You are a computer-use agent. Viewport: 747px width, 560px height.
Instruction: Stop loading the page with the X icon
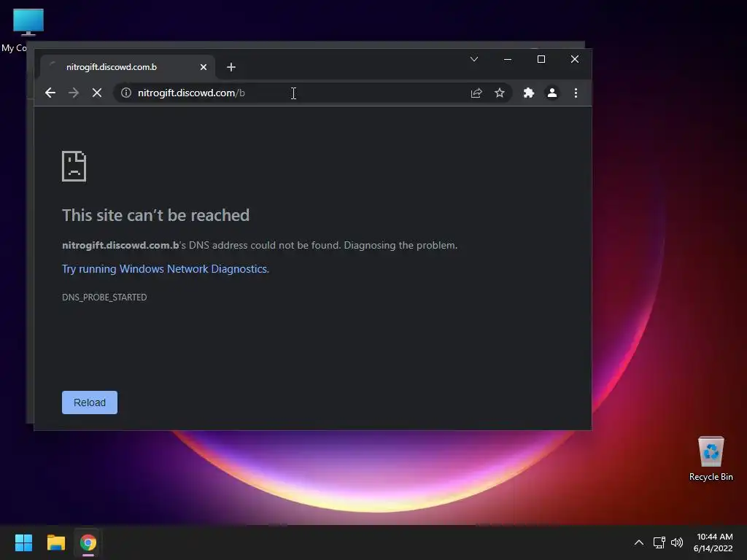(x=97, y=93)
